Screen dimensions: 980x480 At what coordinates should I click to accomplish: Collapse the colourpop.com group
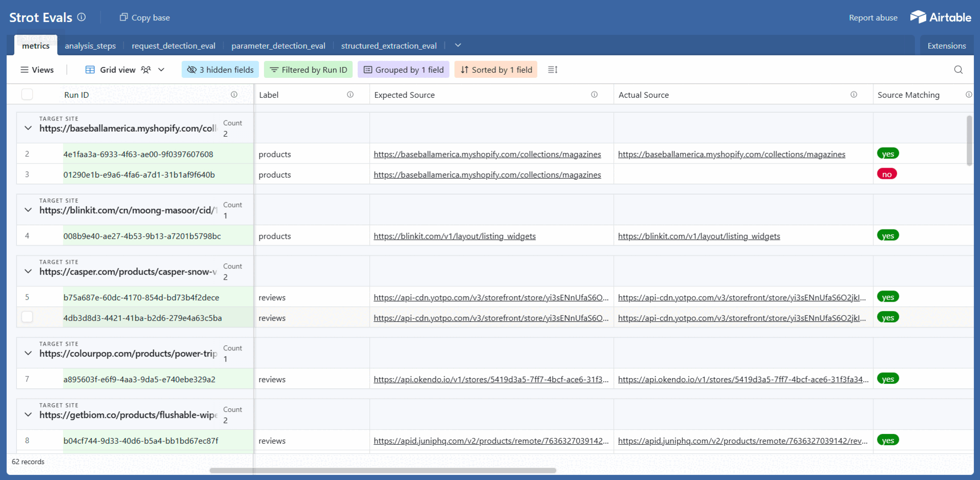28,353
